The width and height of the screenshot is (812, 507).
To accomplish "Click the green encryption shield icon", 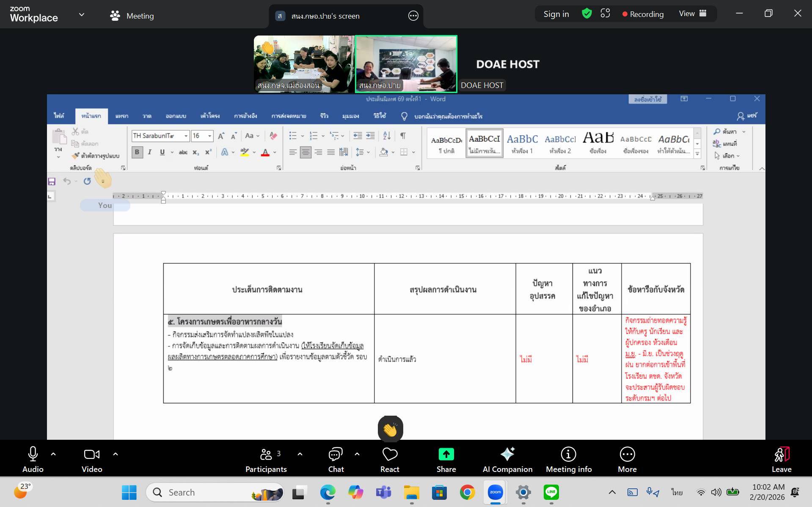I will click(x=586, y=14).
